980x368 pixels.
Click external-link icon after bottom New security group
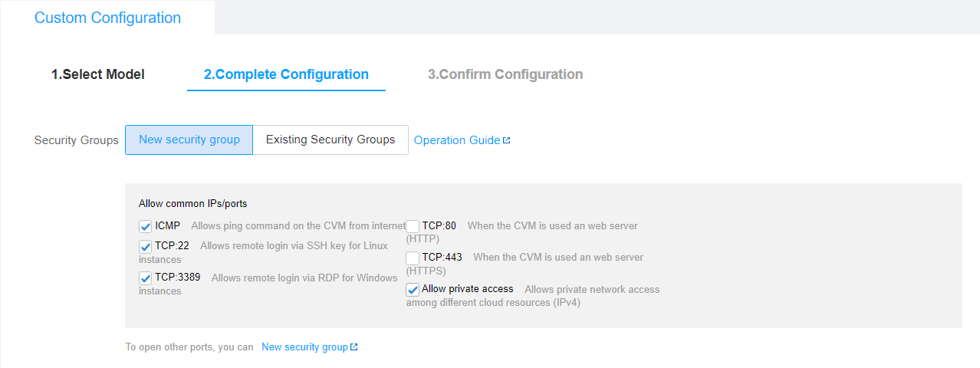click(354, 347)
